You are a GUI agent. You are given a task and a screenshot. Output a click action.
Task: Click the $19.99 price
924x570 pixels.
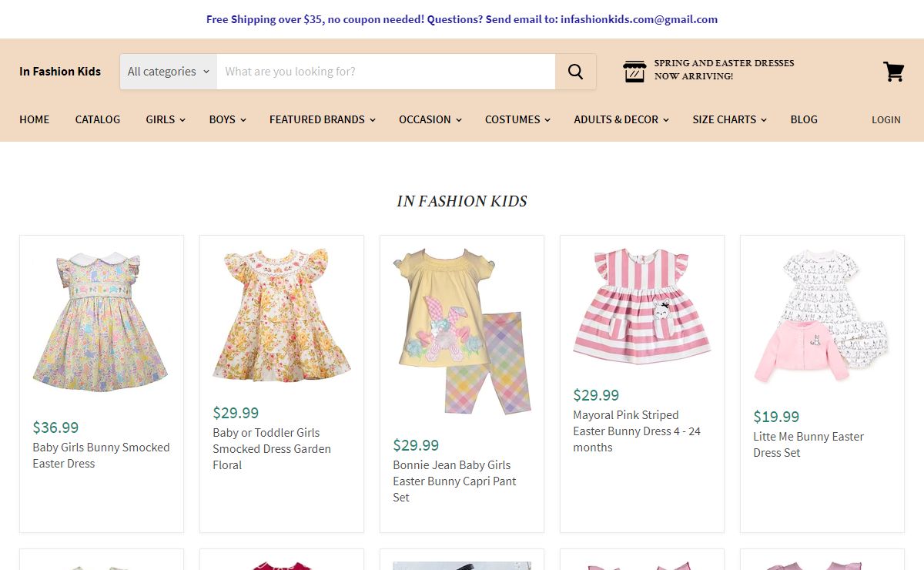point(776,417)
